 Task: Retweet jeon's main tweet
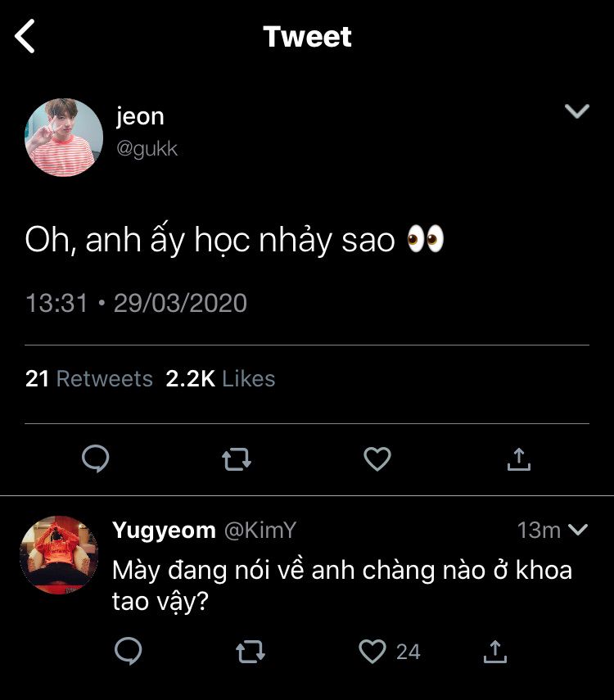click(237, 459)
